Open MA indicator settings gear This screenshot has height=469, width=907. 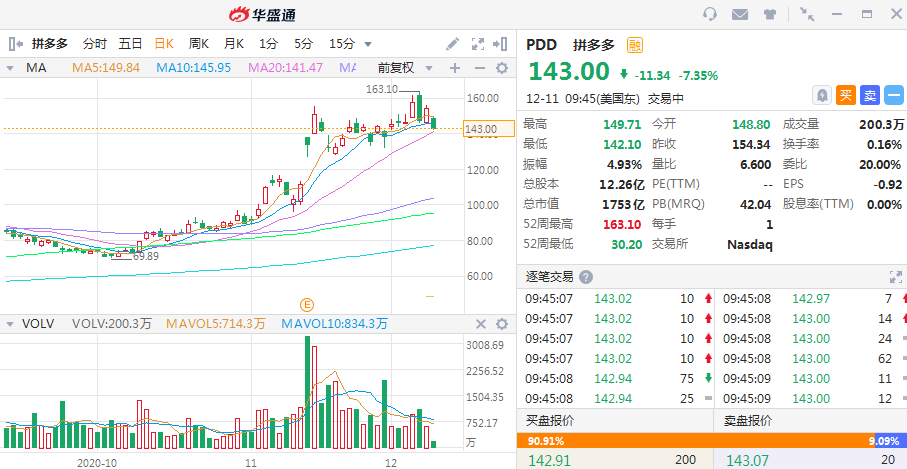(x=502, y=68)
